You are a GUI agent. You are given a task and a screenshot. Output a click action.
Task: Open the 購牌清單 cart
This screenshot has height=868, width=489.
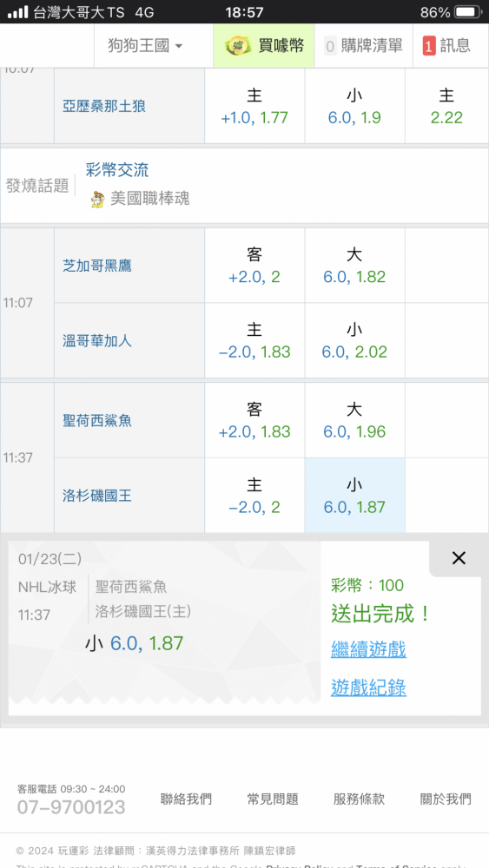pyautogui.click(x=363, y=45)
